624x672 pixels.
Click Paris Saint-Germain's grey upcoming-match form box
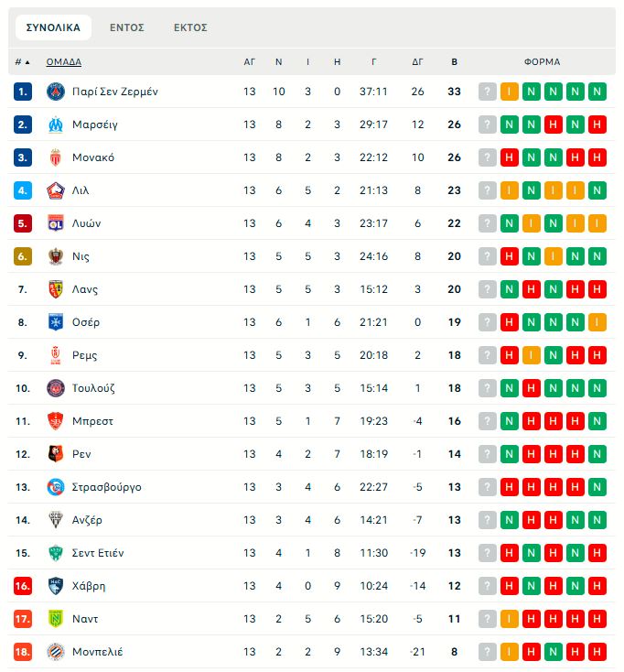point(488,92)
